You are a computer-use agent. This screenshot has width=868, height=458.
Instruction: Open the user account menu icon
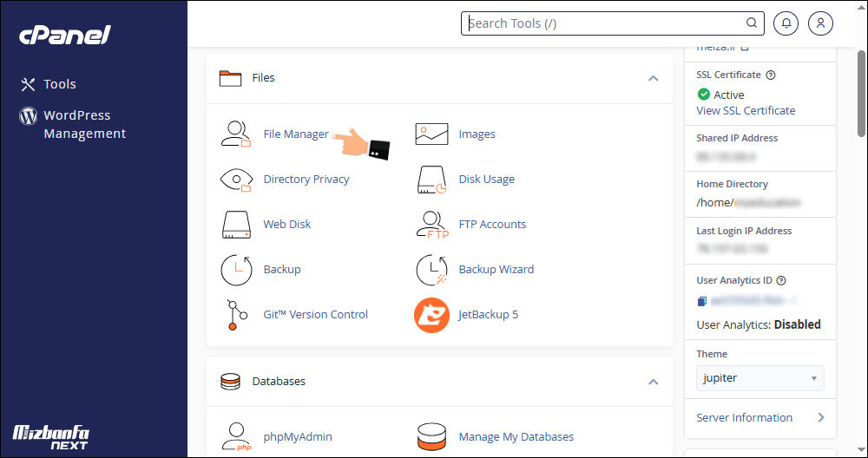click(x=820, y=23)
